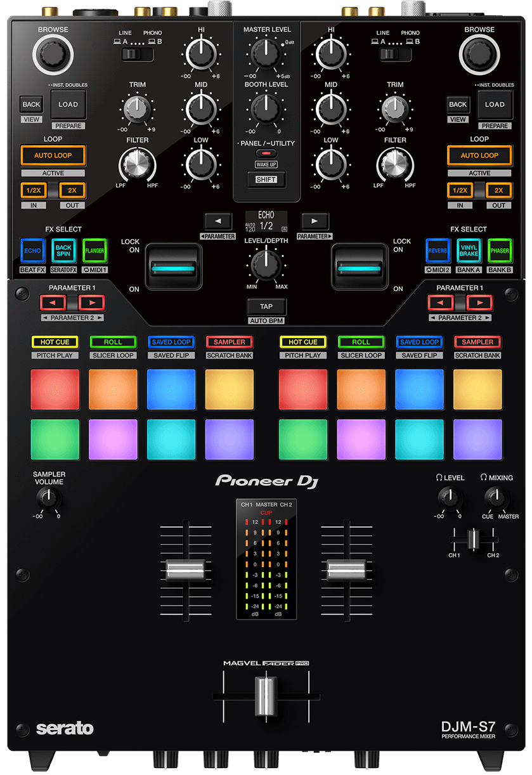The height and width of the screenshot is (775, 532).
Task: Halve the left loop with 1/2X button
Action: click(x=32, y=190)
